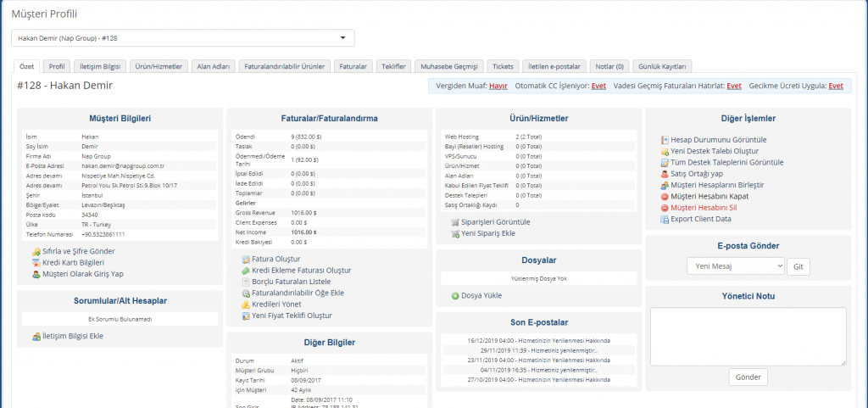Toggle Vadesi Geçmiş Faturaları Hatırlat Evet

(x=734, y=87)
